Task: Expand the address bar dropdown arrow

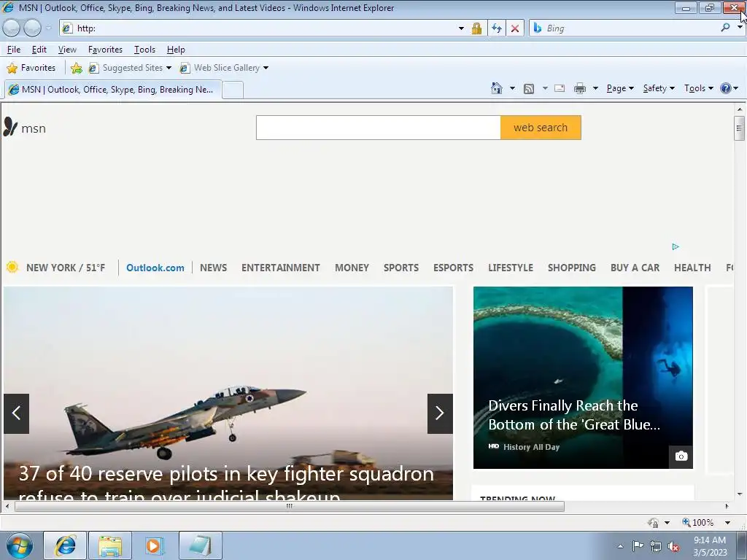Action: tap(461, 28)
